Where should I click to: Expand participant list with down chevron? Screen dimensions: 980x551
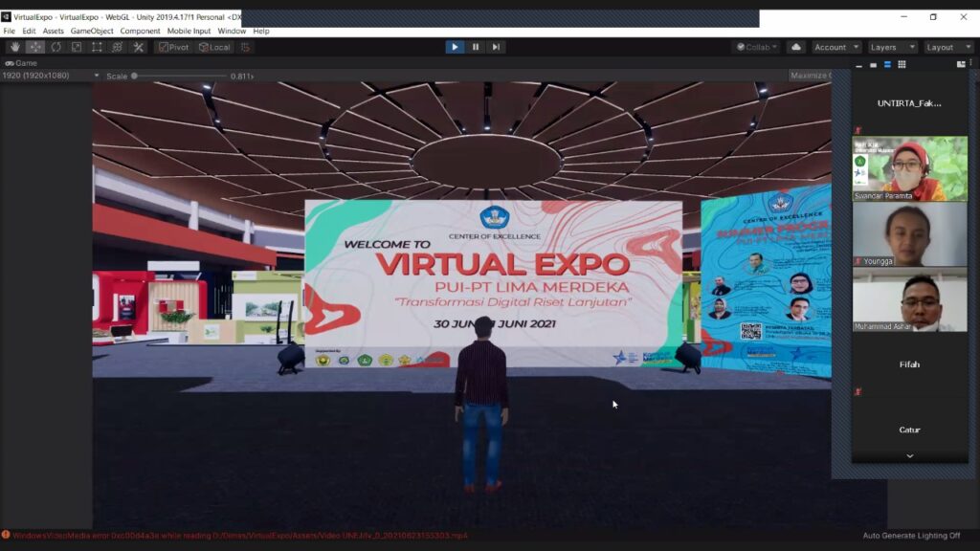click(x=910, y=456)
